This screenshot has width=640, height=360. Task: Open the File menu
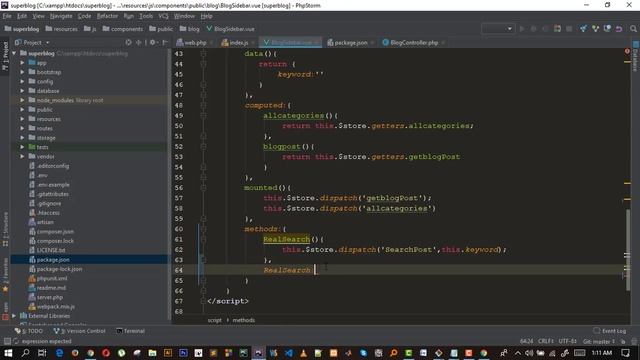click(x=7, y=16)
